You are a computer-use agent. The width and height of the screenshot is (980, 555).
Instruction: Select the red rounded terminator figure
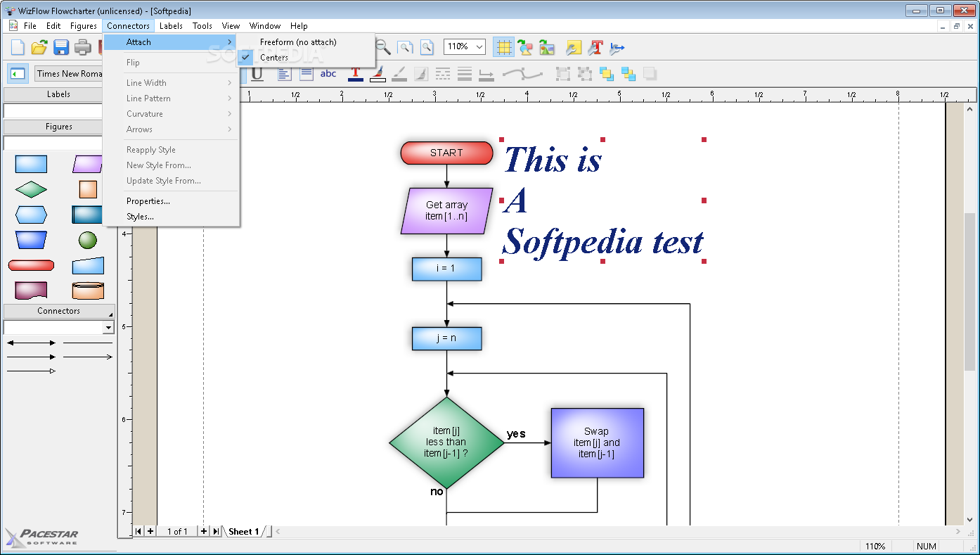click(31, 265)
